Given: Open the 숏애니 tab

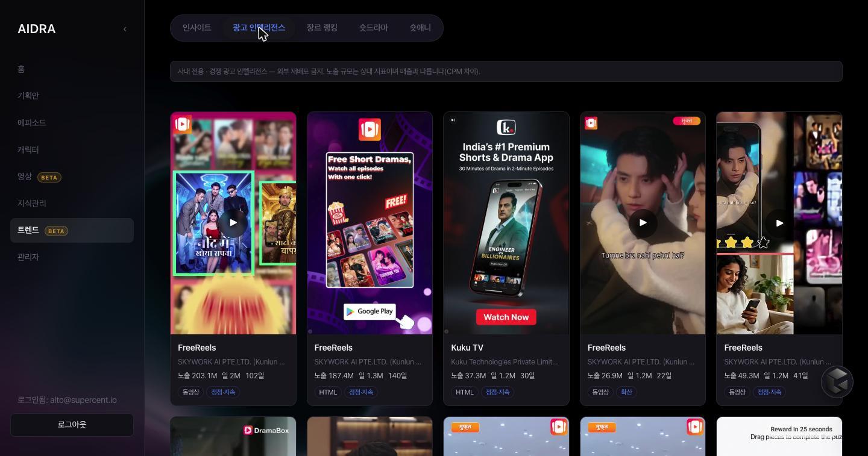Looking at the screenshot, I should 420,28.
